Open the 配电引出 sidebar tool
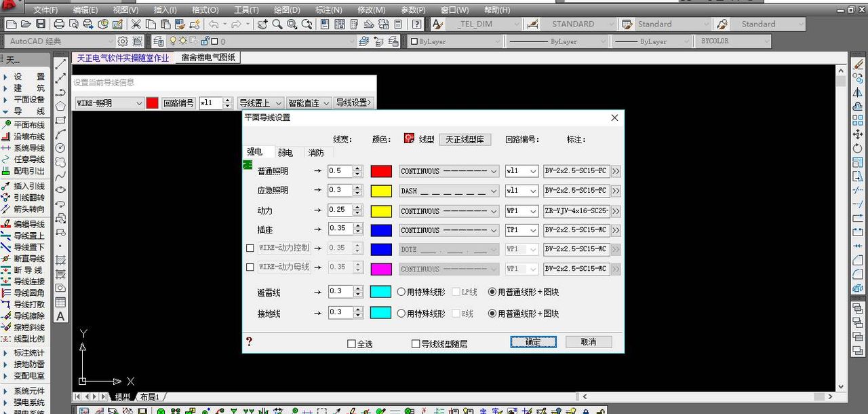868x414 pixels. coord(28,172)
